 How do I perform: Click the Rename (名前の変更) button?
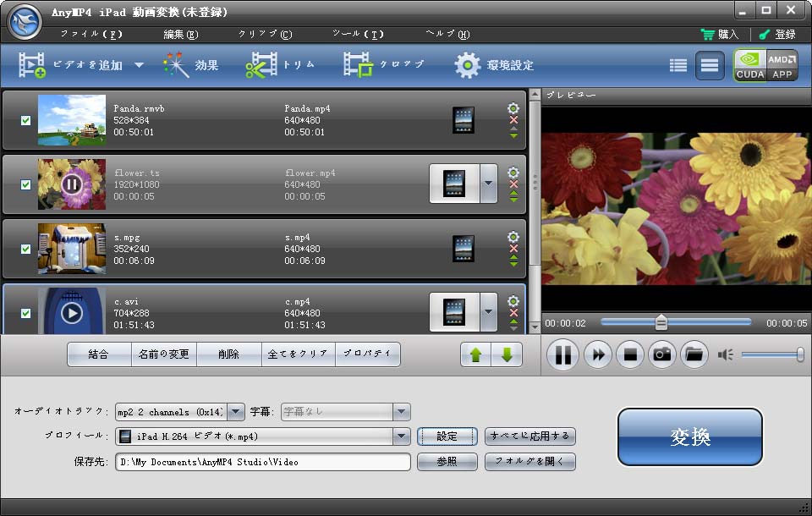(163, 354)
